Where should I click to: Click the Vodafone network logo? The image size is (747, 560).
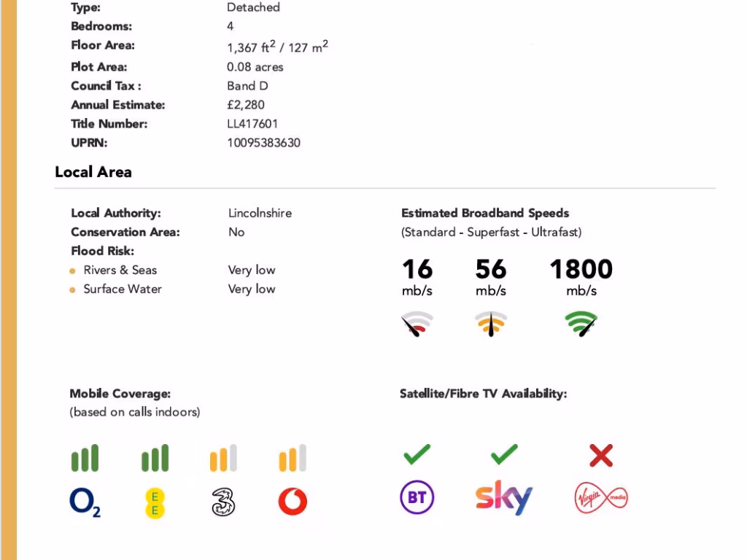293,502
